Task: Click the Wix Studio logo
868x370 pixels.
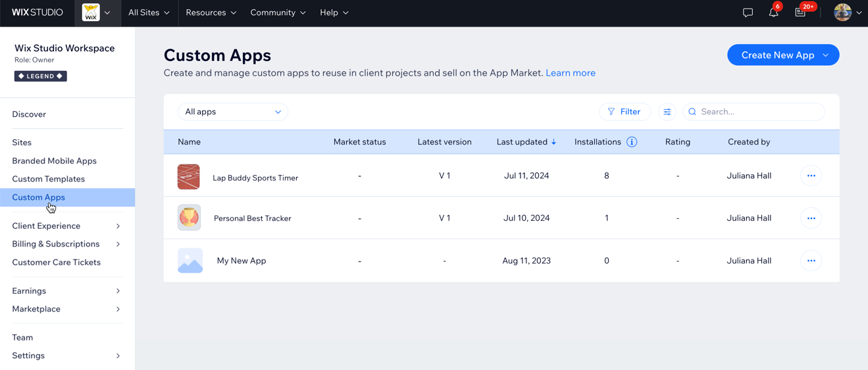Action: tap(38, 12)
